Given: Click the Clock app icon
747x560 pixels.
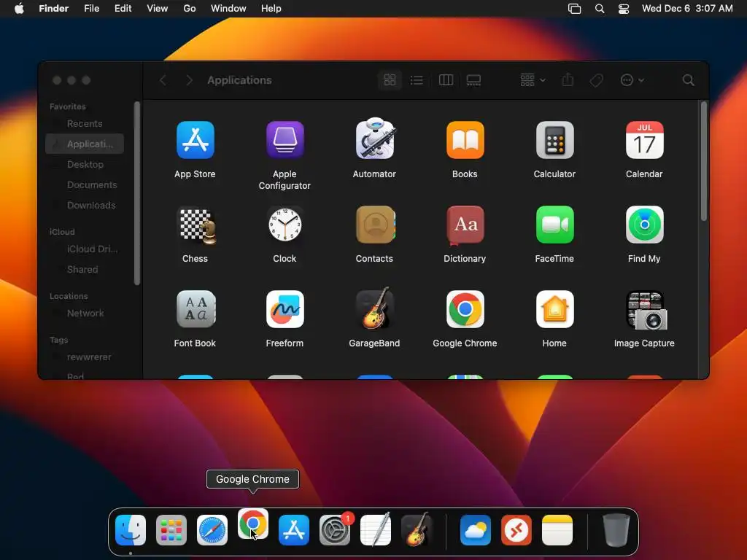Looking at the screenshot, I should [x=285, y=225].
